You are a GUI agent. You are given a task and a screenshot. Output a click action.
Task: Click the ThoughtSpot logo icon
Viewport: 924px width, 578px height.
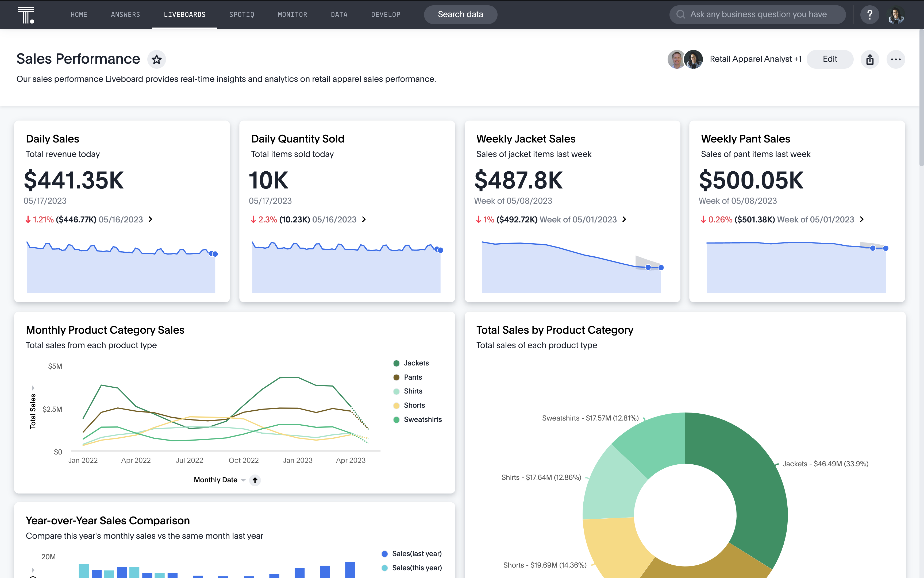point(26,15)
